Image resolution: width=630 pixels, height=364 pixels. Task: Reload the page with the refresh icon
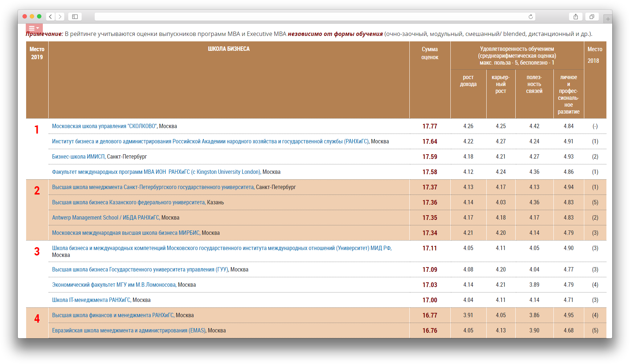[531, 17]
